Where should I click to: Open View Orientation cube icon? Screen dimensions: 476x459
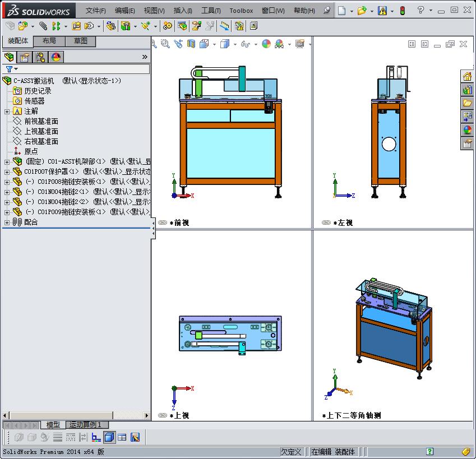coord(204,44)
